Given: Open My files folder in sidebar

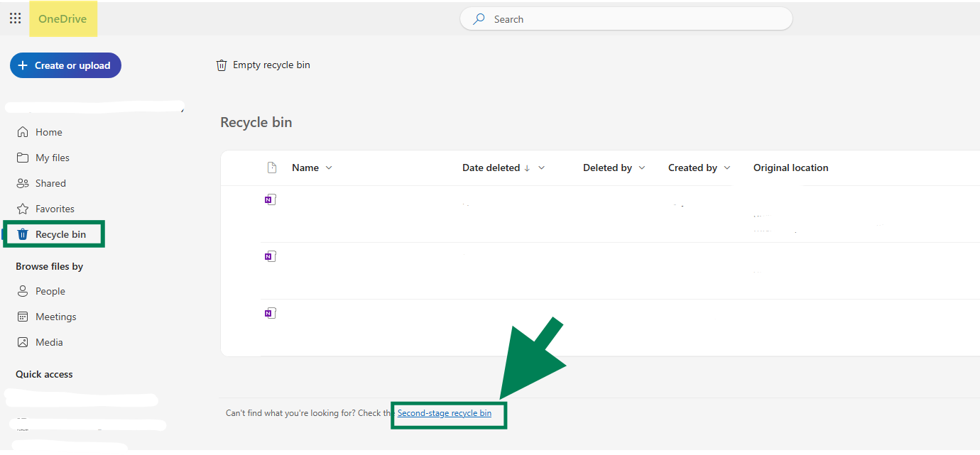Looking at the screenshot, I should (43, 158).
